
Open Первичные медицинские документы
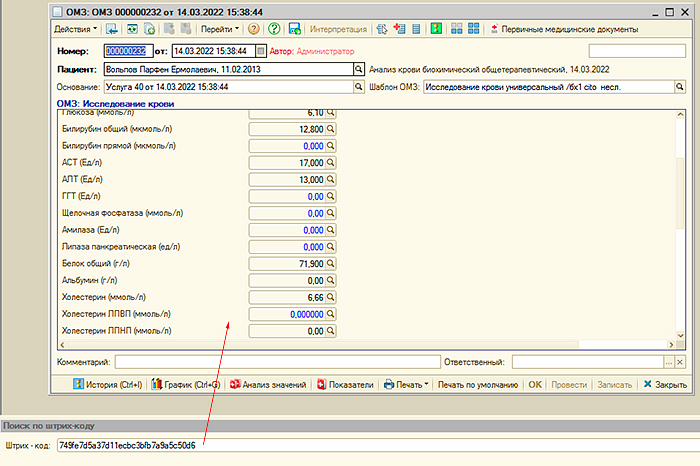[570, 29]
